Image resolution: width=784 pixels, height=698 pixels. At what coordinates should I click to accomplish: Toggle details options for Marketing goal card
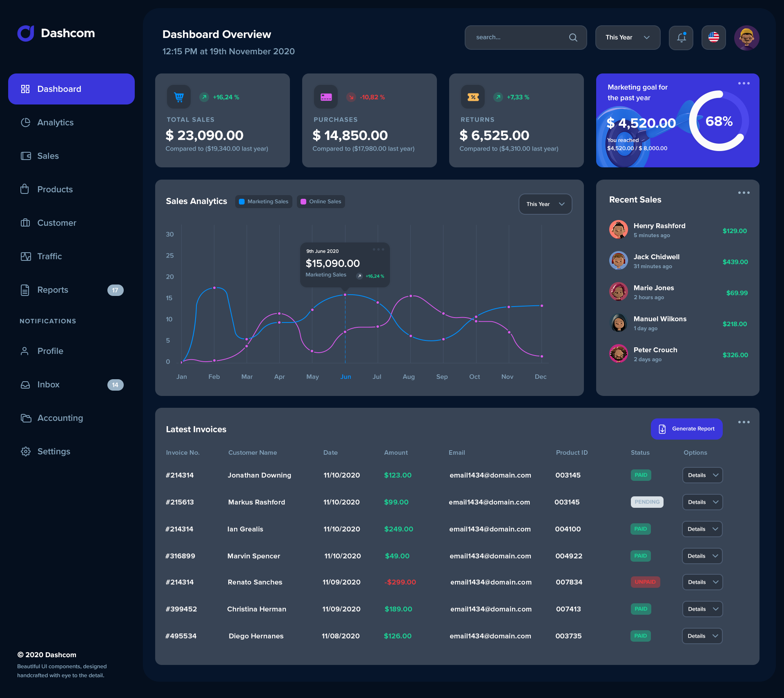coord(743,83)
